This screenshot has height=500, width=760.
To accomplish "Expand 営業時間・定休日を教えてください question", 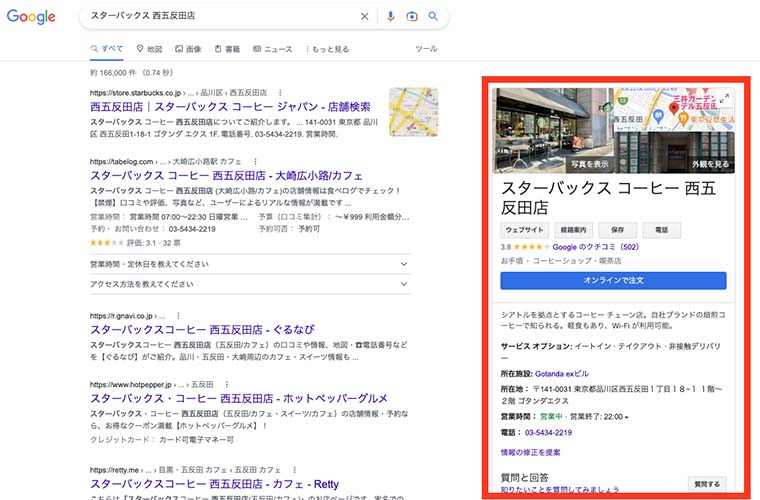I will pos(250,264).
